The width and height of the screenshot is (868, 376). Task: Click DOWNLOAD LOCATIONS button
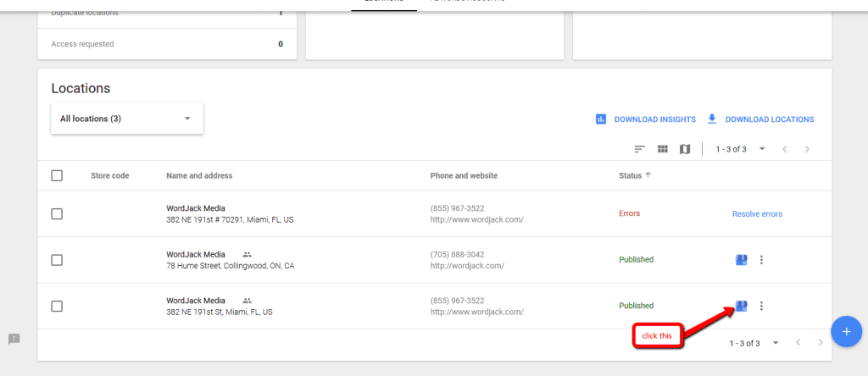[x=760, y=119]
